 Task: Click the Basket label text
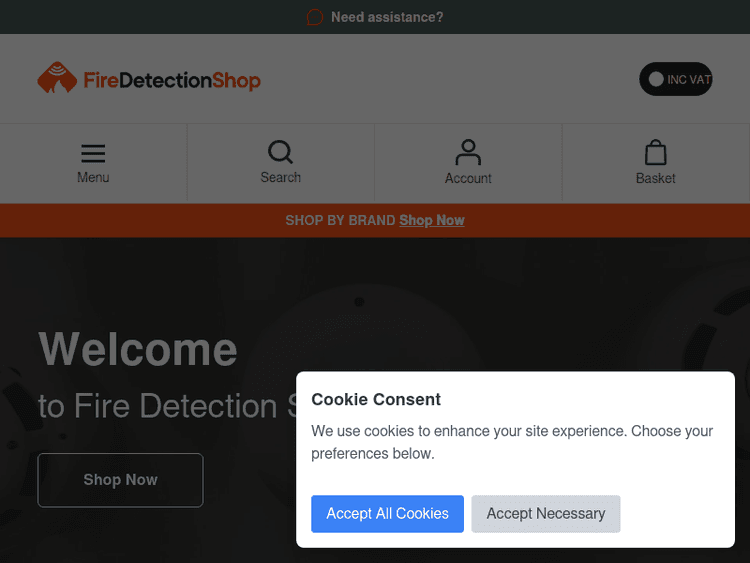point(656,179)
